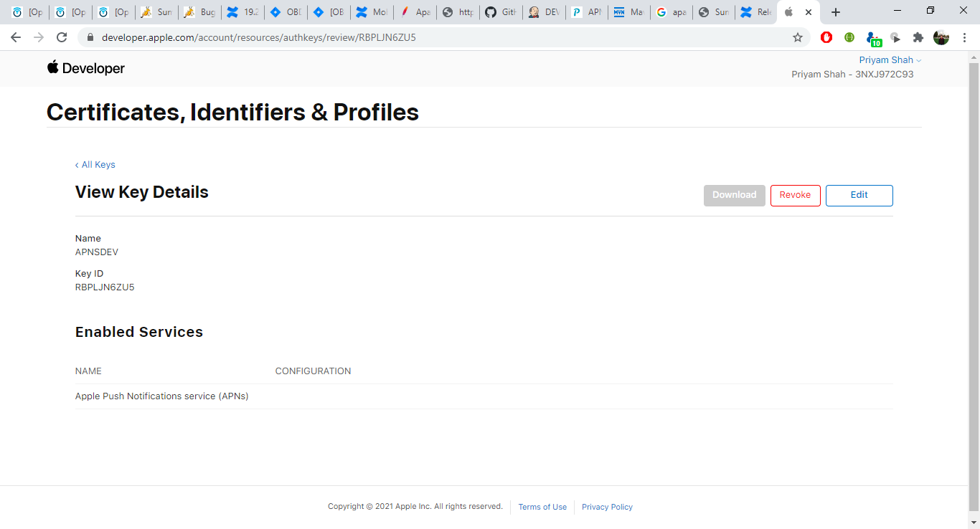Viewport: 980px width, 529px height.
Task: Switch to the 'DEV' Jenkins tab
Action: coord(543,12)
